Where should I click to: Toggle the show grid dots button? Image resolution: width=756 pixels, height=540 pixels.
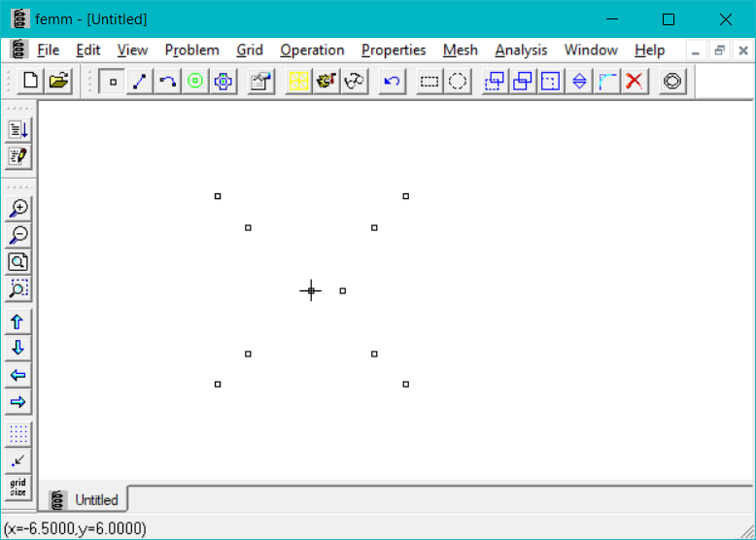coord(18,434)
